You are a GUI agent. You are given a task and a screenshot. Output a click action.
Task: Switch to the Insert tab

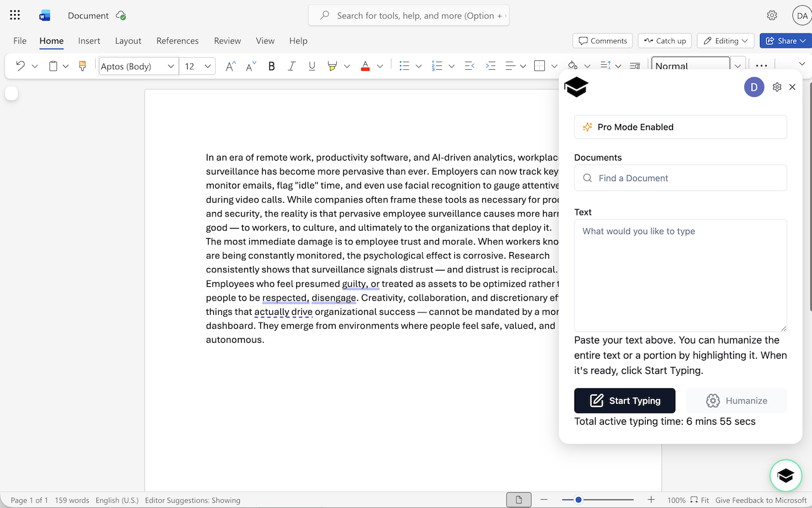click(x=89, y=41)
